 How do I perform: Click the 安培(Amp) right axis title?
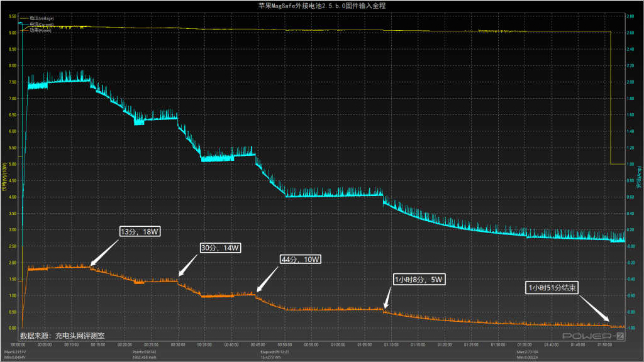point(639,177)
